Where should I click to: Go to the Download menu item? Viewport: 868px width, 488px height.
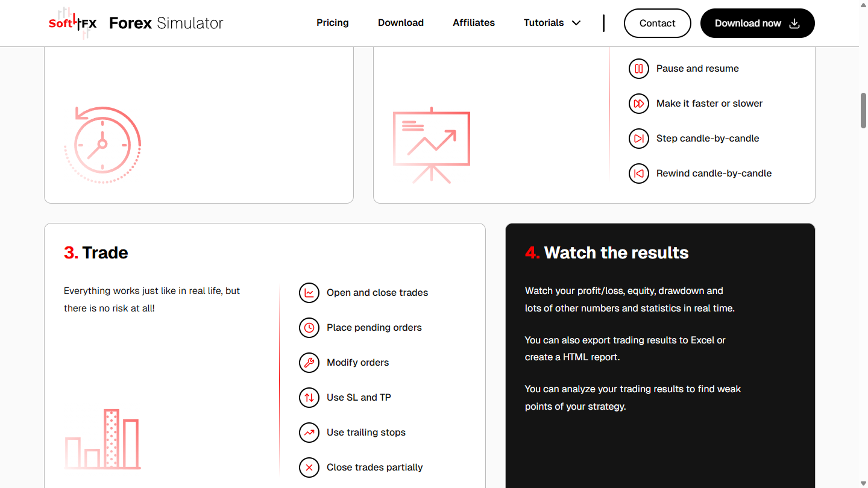(401, 23)
